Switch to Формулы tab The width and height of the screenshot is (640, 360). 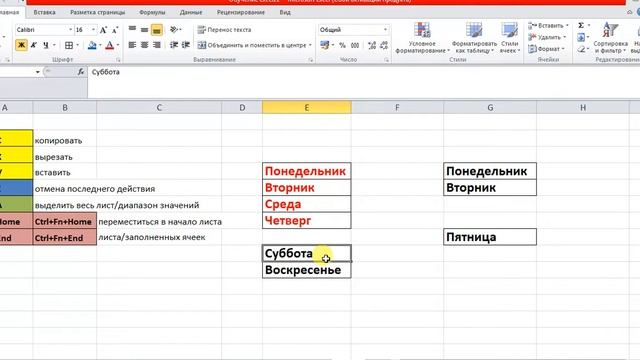coord(152,12)
